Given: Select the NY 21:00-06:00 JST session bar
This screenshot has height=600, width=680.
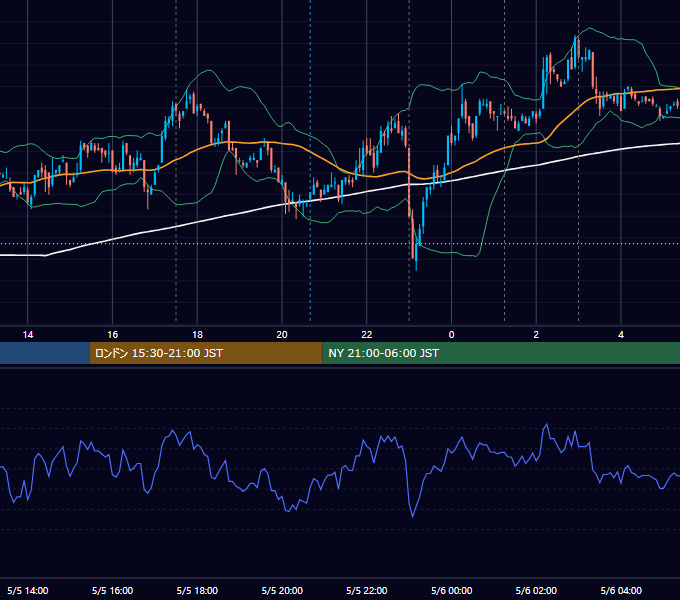Looking at the screenshot, I should click(x=501, y=353).
